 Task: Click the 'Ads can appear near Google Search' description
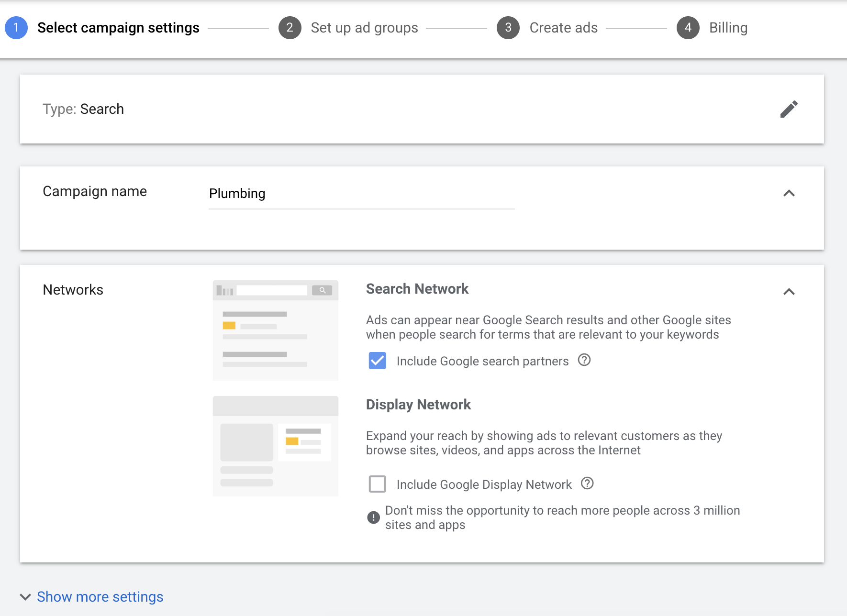click(x=548, y=327)
